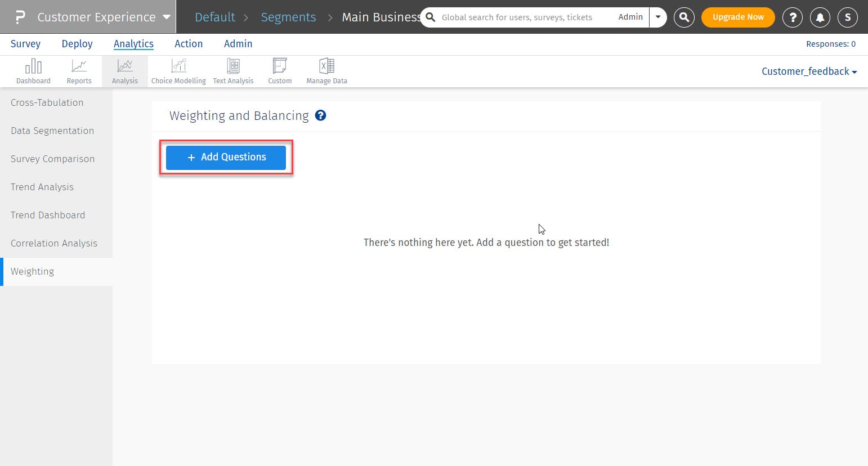Click the Responses: 0 counter
The image size is (868, 466).
pos(831,44)
